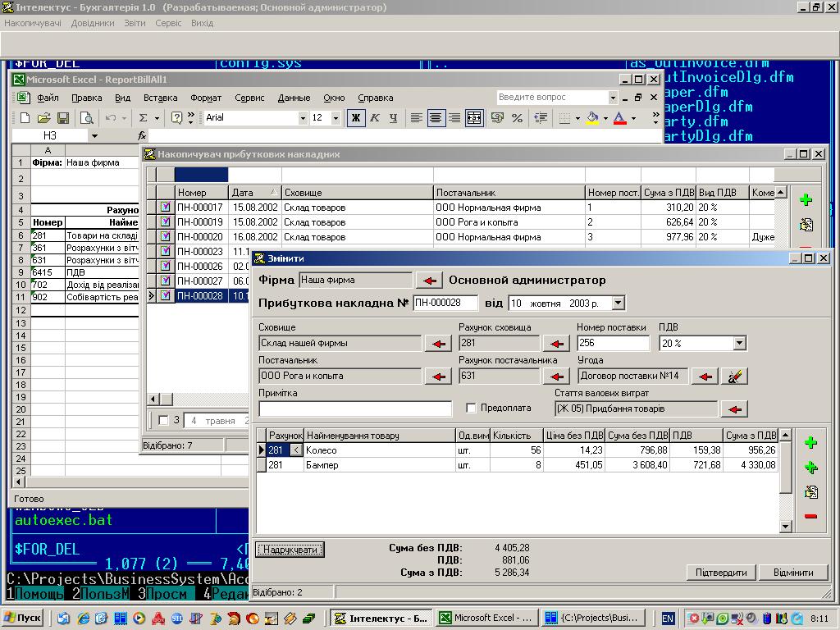Screen dimensions: 840x630
Task: Click the Примітка text field
Action: tap(355, 409)
